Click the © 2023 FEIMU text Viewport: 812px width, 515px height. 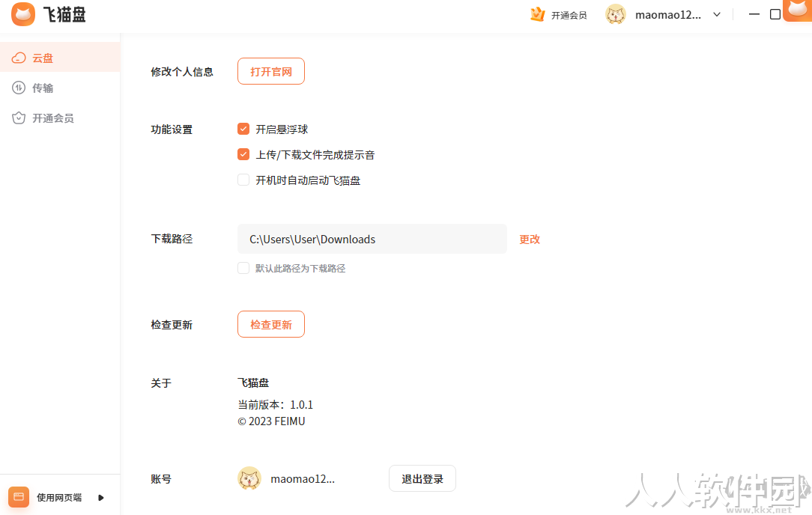coord(271,421)
